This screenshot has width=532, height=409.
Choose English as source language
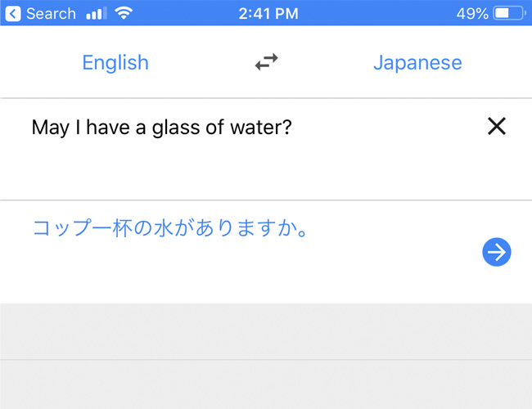pos(115,63)
